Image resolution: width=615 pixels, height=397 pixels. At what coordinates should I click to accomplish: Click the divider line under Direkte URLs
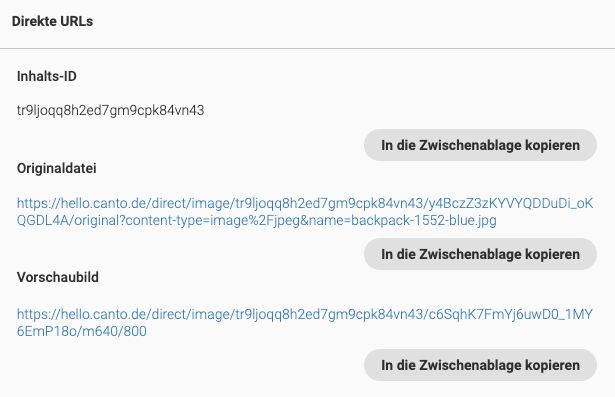click(308, 49)
